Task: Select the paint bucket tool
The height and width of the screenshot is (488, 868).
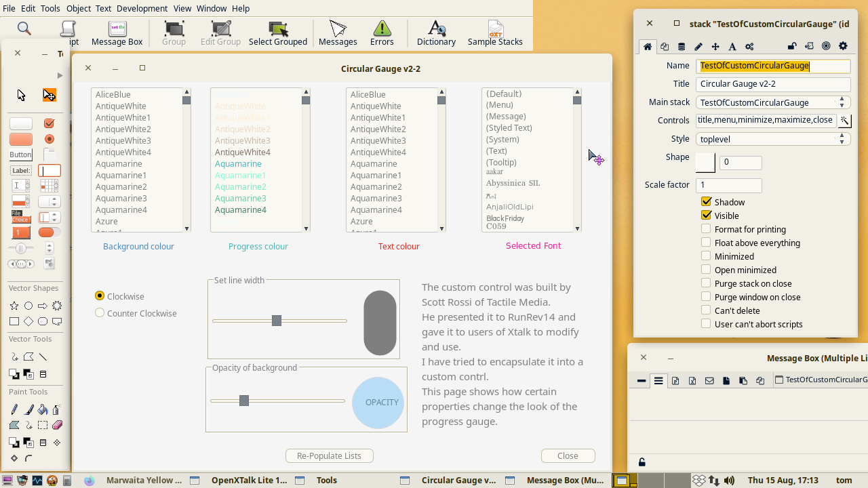Action: [43, 409]
